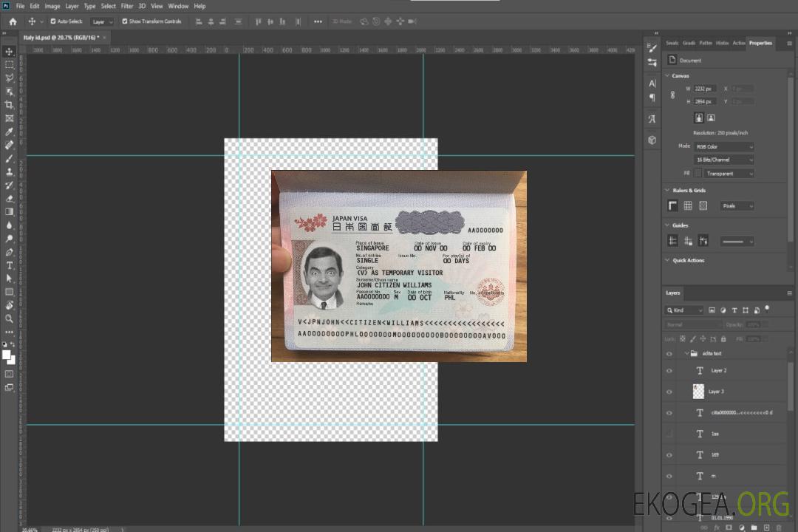Open the Filter menu
Image resolution: width=798 pixels, height=532 pixels.
tap(127, 6)
